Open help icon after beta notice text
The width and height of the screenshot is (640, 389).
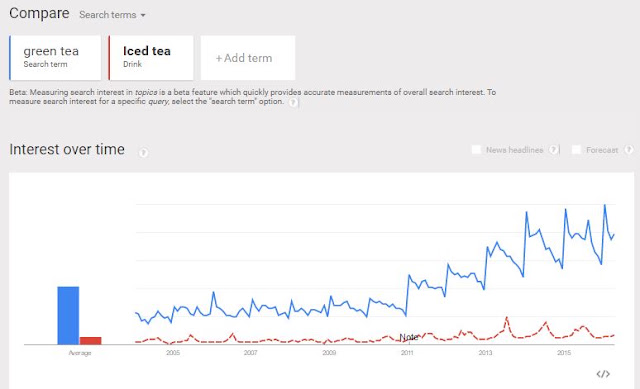[293, 102]
